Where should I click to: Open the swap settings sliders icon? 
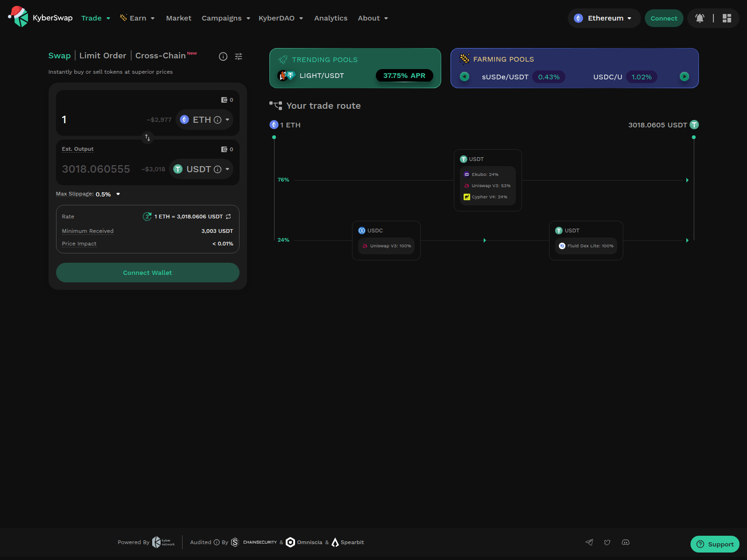(x=239, y=56)
